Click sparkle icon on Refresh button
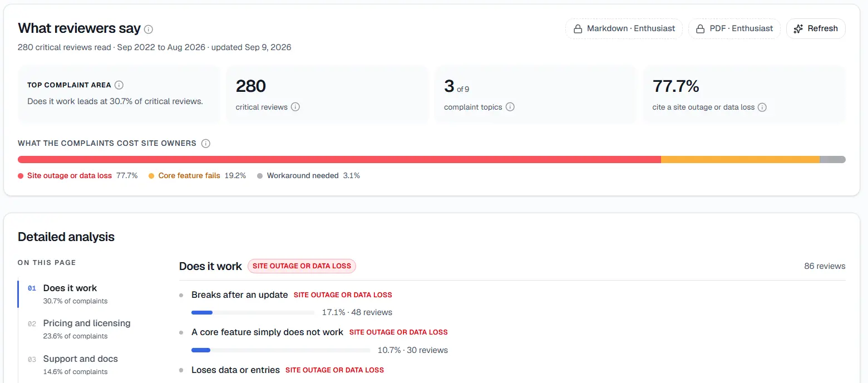 (x=798, y=29)
